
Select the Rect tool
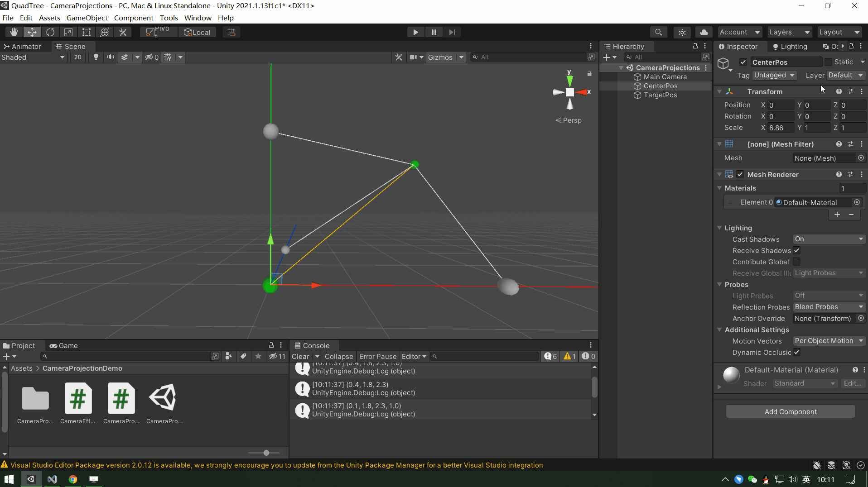point(87,32)
